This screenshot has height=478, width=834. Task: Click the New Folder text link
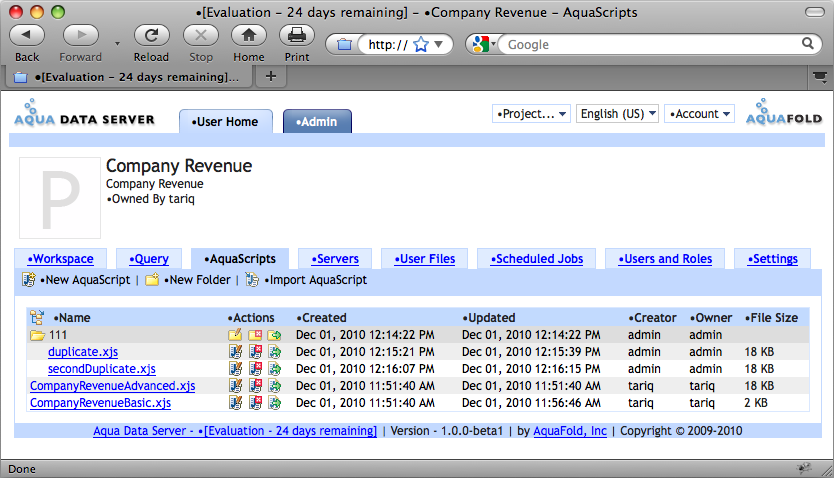pyautogui.click(x=197, y=280)
